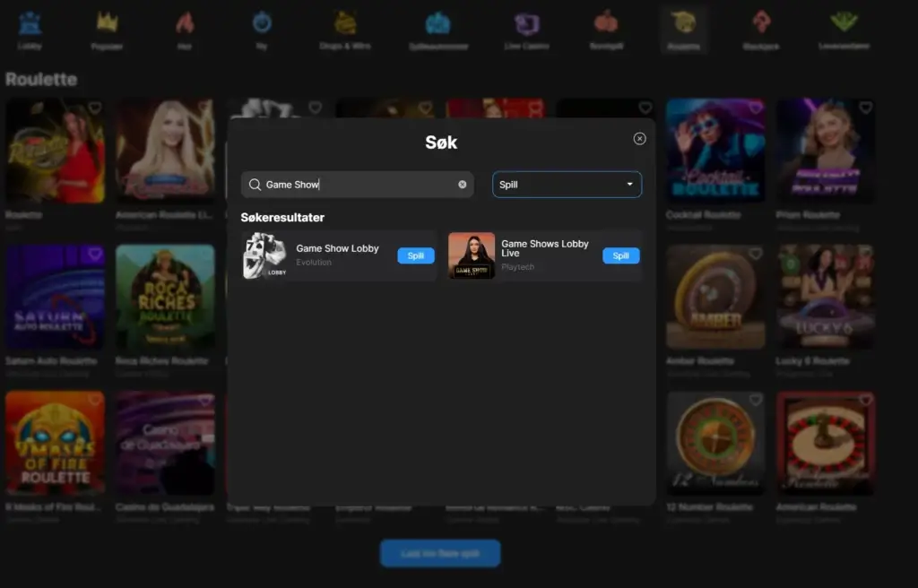Close the Søk search dialog

[639, 139]
